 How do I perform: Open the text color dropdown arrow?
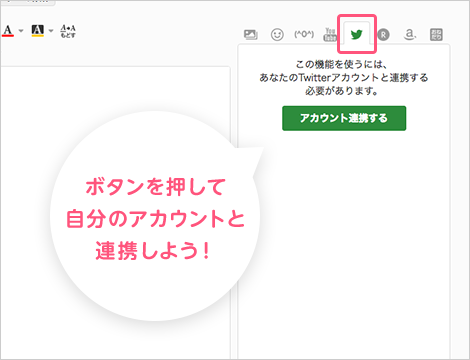21,31
